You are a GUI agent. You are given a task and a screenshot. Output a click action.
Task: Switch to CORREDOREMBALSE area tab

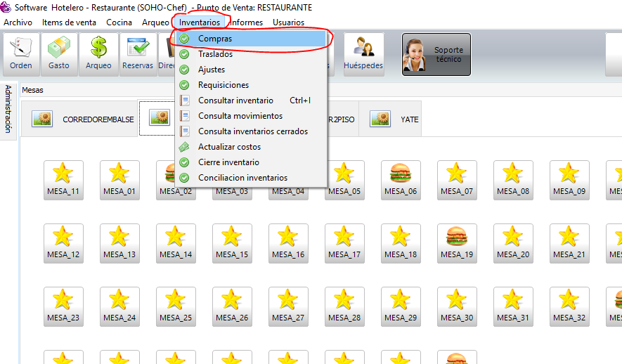[84, 119]
